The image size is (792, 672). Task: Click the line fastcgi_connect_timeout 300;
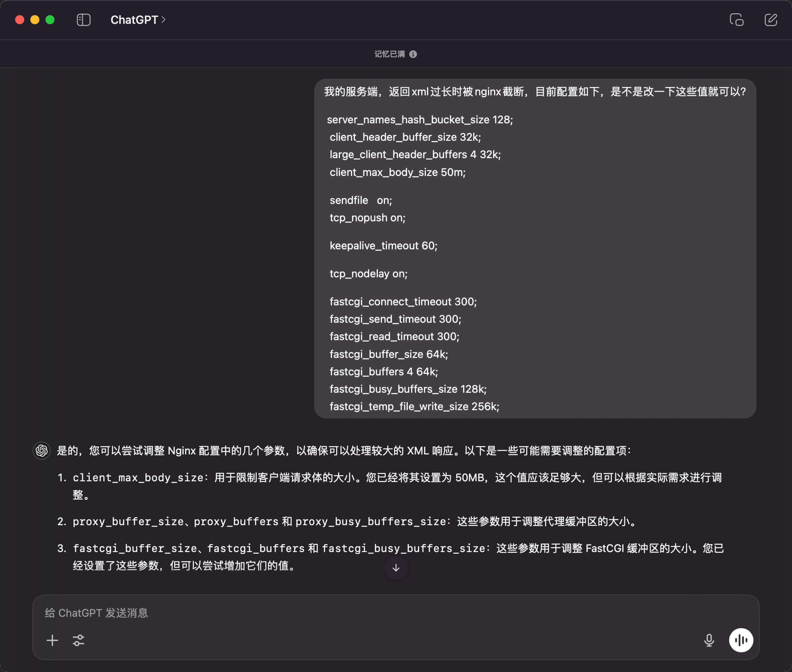pos(403,302)
